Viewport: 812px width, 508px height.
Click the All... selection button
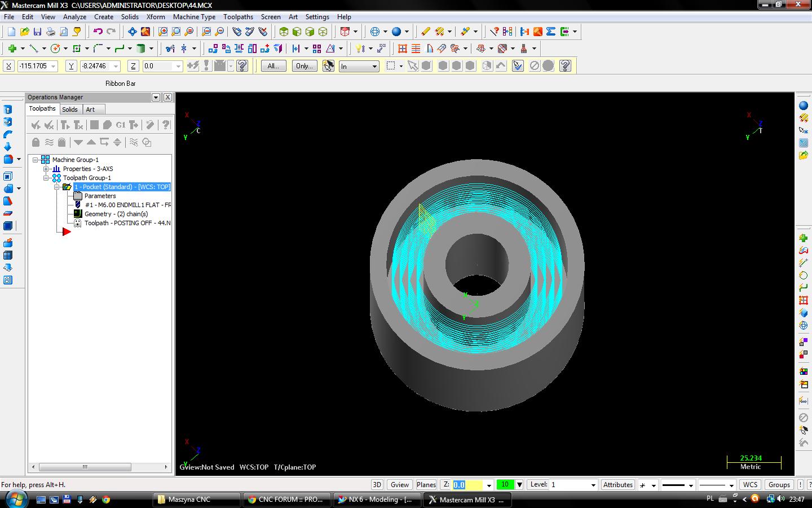coord(273,66)
